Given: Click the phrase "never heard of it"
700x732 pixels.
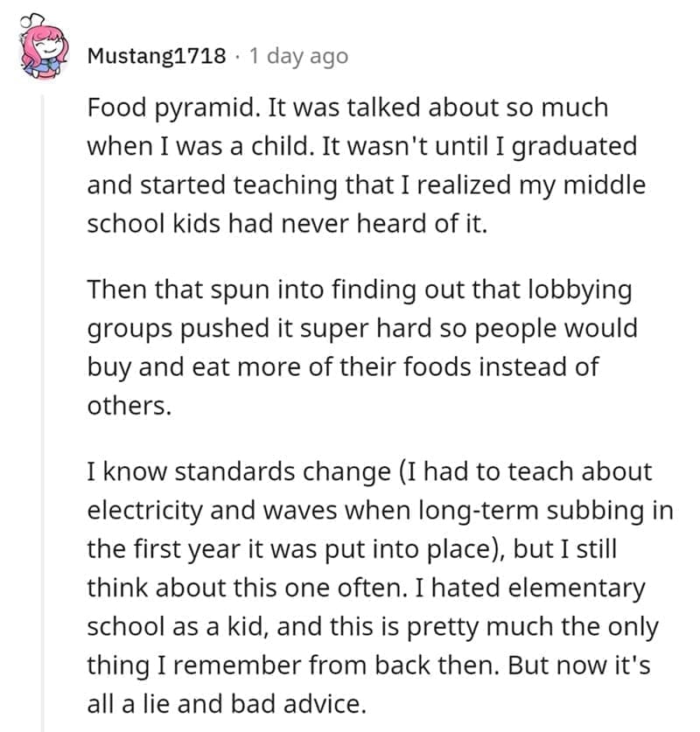Looking at the screenshot, I should click(x=407, y=223).
